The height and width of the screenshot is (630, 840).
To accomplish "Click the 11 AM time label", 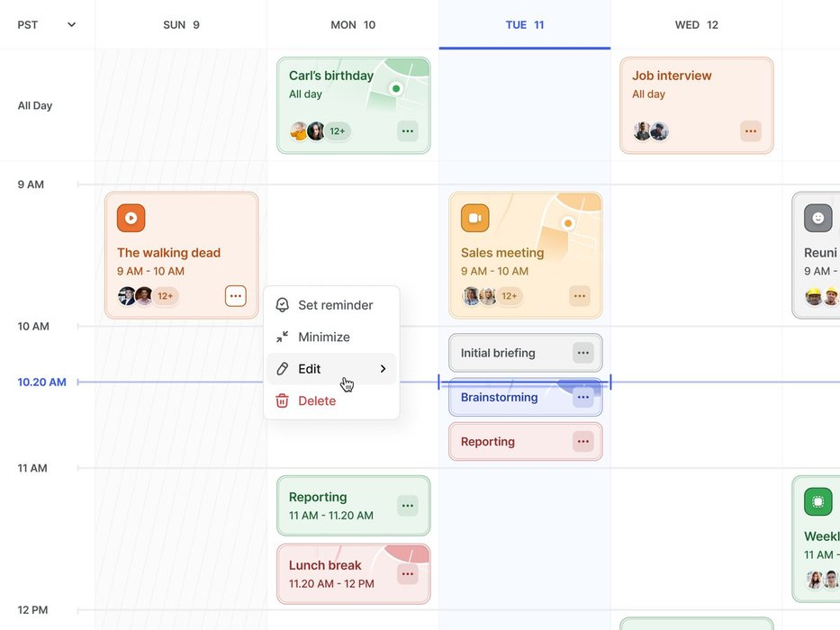I will (x=32, y=468).
